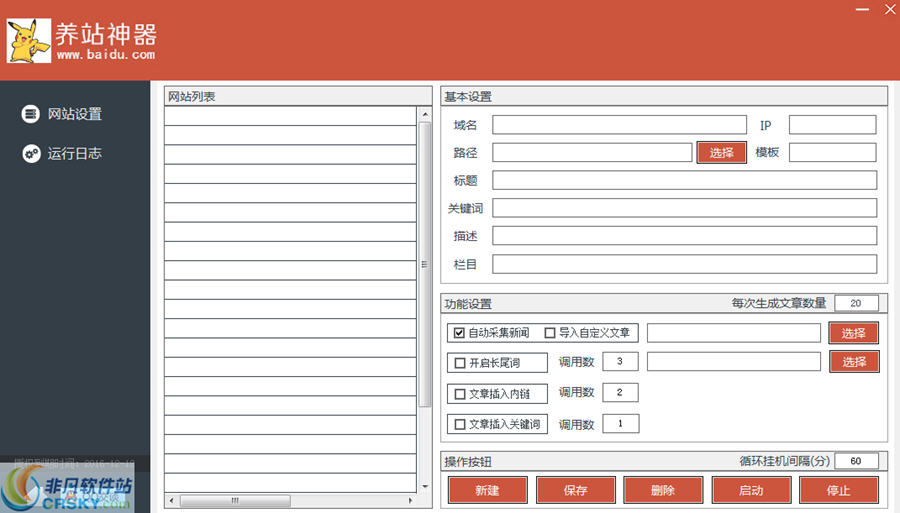900x513 pixels.
Task: Enable the 导入自定义文章 checkbox
Action: click(550, 333)
